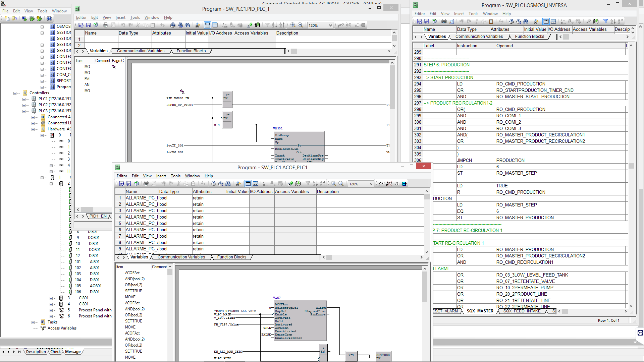Collapse the Controllers tree node
Image resolution: width=644 pixels, height=362 pixels.
tap(15, 93)
